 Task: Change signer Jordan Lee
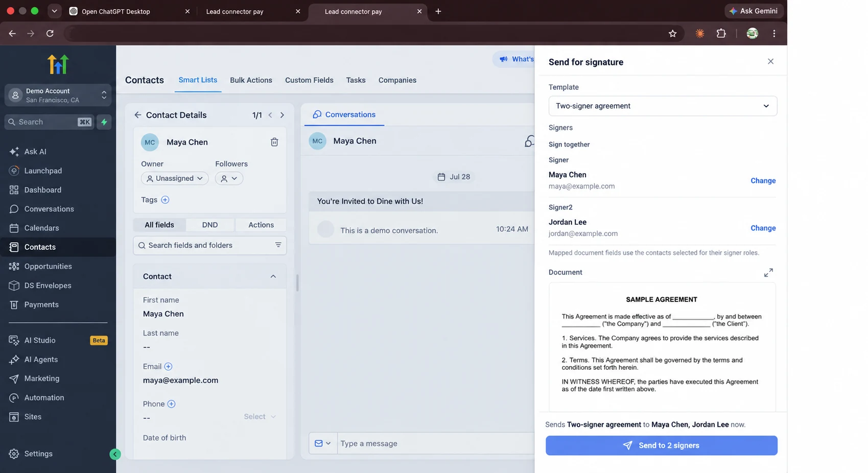pyautogui.click(x=763, y=228)
